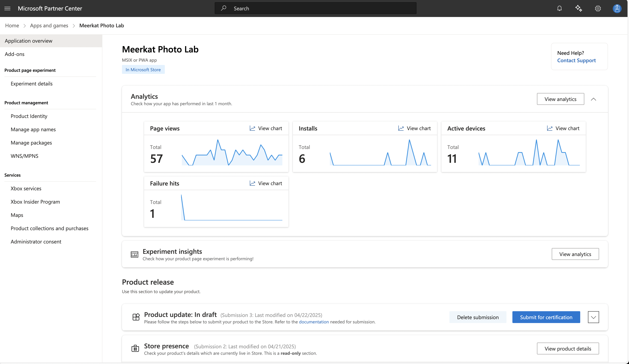The height and width of the screenshot is (364, 629).
Task: Open the user account avatar
Action: [617, 8]
